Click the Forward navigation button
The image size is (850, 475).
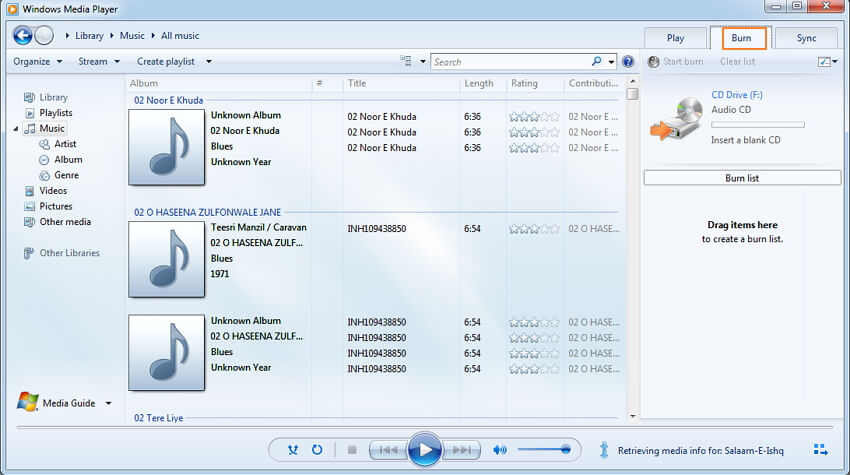coord(44,36)
